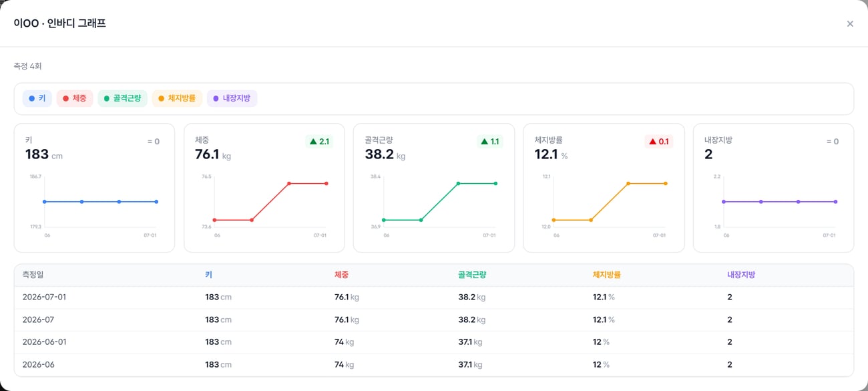The image size is (868, 391).
Task: Toggle the 체지방률 series chip
Action: point(177,98)
